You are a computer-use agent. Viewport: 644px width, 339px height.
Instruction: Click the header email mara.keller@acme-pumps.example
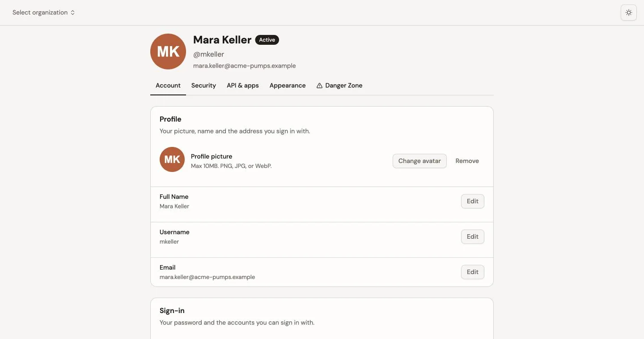tap(245, 66)
